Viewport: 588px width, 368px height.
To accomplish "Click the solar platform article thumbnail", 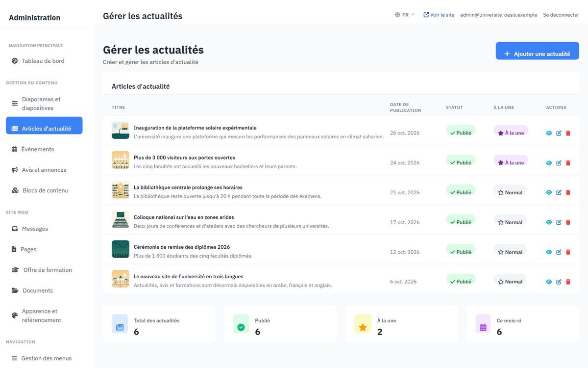I will 121,131.
